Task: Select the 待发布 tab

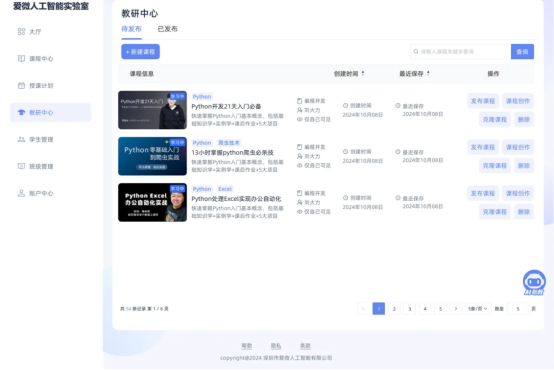Action: point(131,29)
